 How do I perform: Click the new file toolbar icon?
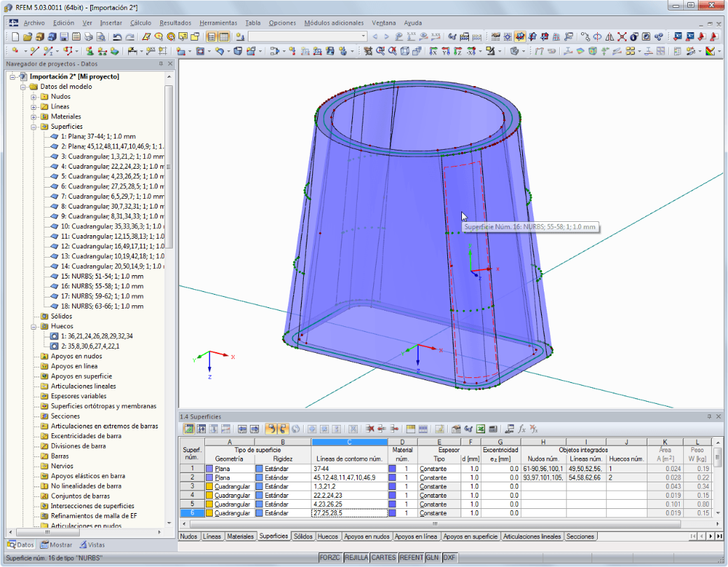tap(15, 36)
